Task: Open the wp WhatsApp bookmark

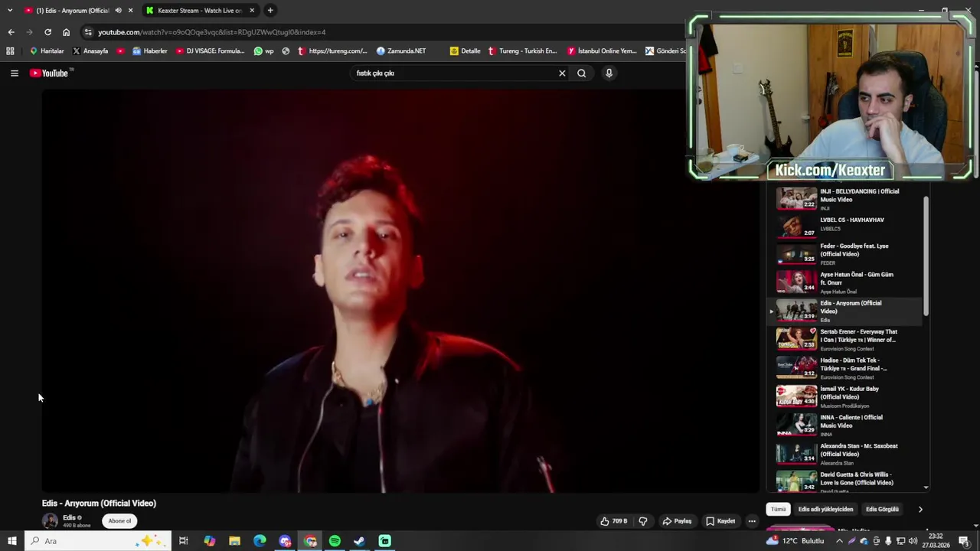Action: [x=263, y=51]
